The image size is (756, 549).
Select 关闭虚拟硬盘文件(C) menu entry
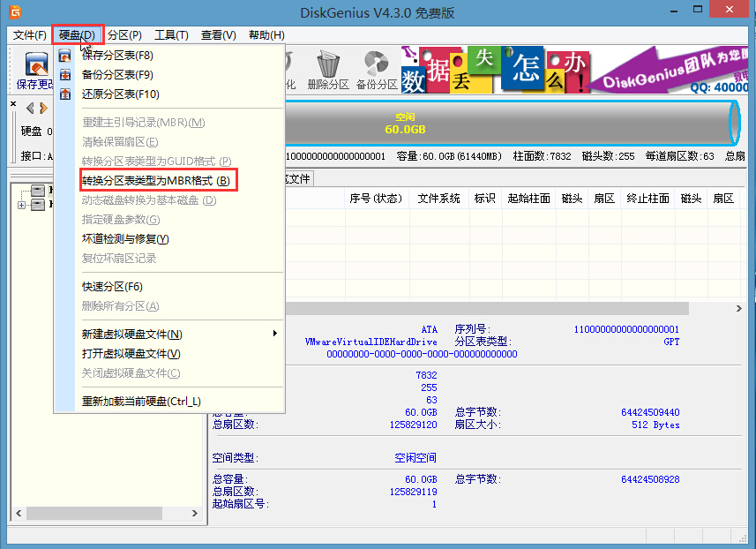click(168, 373)
